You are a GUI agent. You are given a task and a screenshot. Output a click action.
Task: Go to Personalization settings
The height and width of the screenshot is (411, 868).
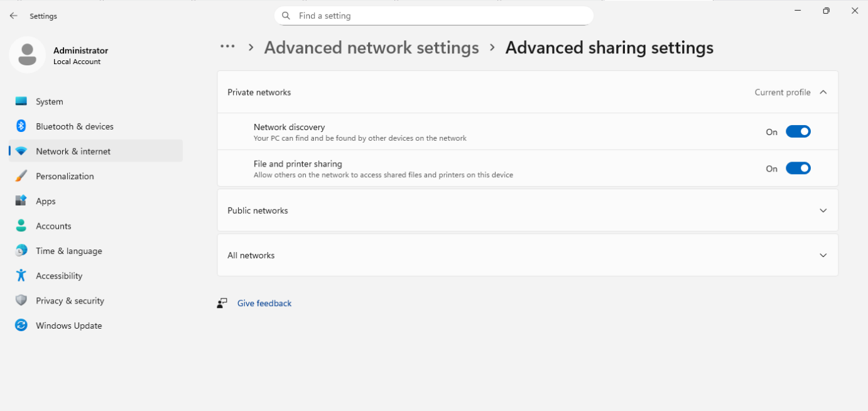pyautogui.click(x=95, y=176)
